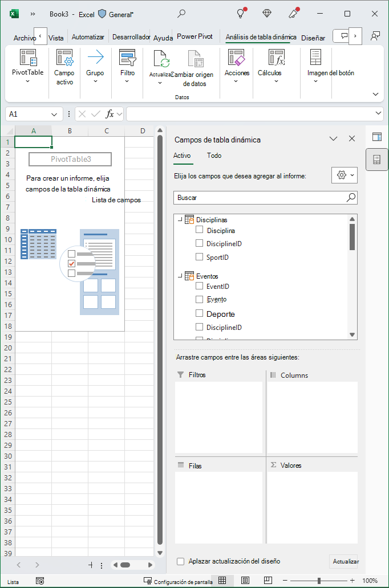Switch to the Todo tab

(x=214, y=155)
